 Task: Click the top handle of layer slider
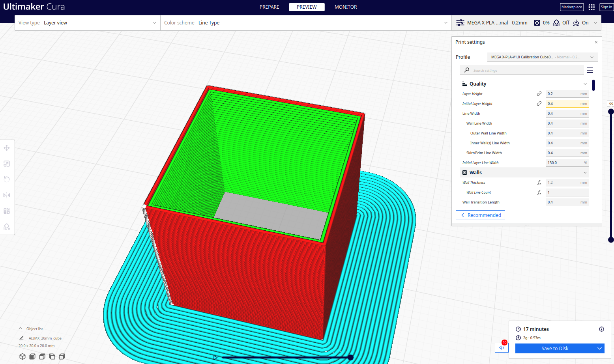click(x=611, y=112)
